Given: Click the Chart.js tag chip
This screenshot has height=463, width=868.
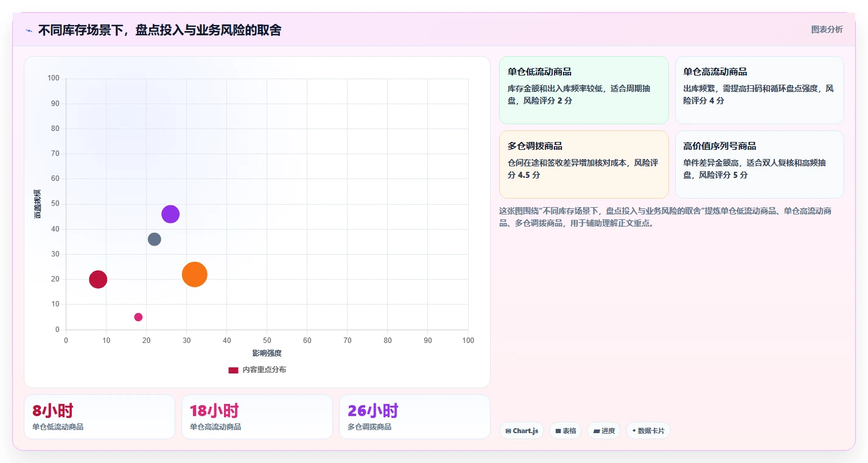Looking at the screenshot, I should click(522, 431).
